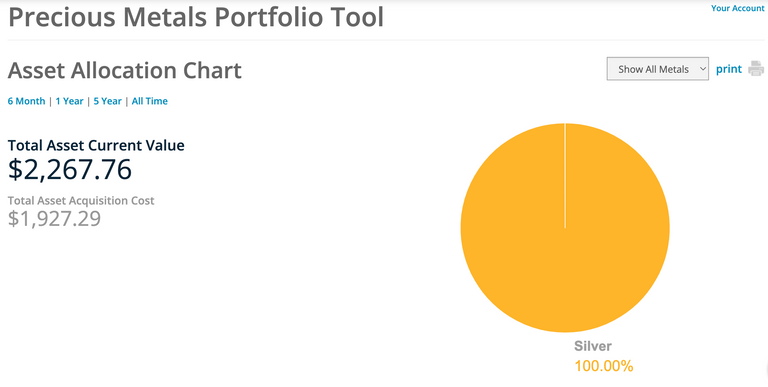This screenshot has width=768, height=387.
Task: Click the Precious Metals Portfolio Tool title
Action: tap(196, 16)
